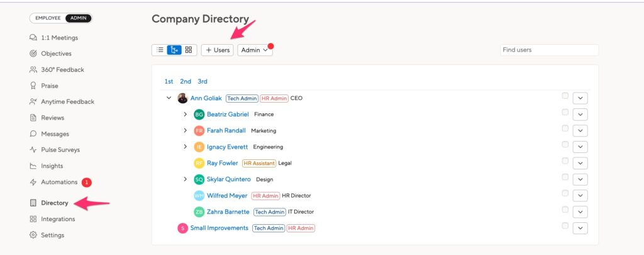Image resolution: width=644 pixels, height=255 pixels.
Task: Click Ray Fowler's HR Assistant badge
Action: [259, 163]
